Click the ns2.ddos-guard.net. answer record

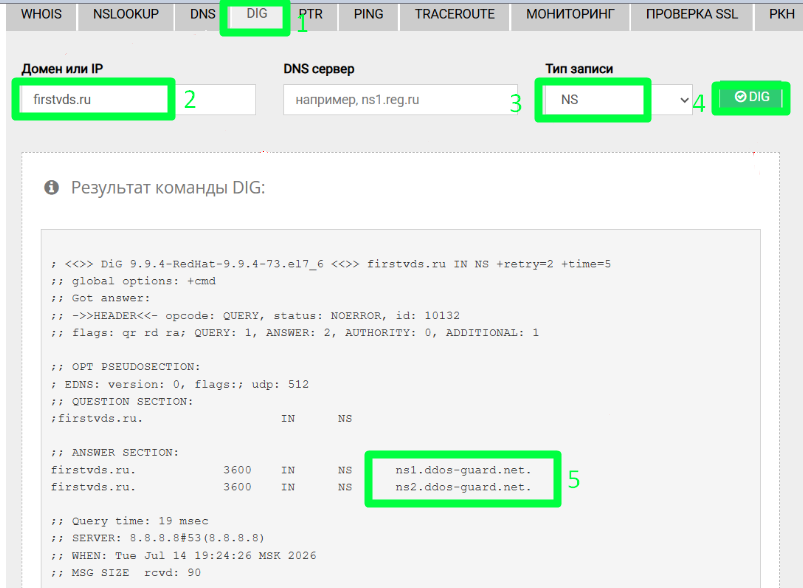point(463,487)
